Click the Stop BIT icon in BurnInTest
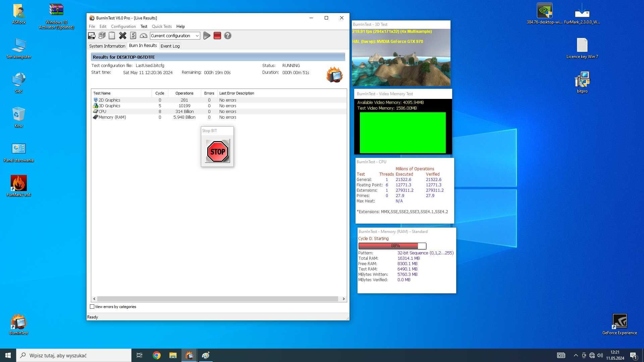Viewport: 644px width, 362px height. point(217,150)
